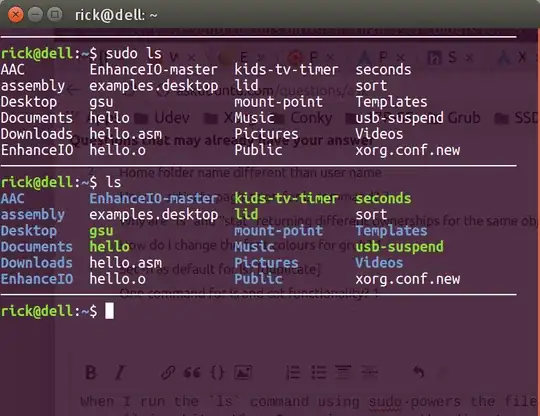Click blue 'EnhanceIO' directory in colored ls listing

[x=37, y=279]
